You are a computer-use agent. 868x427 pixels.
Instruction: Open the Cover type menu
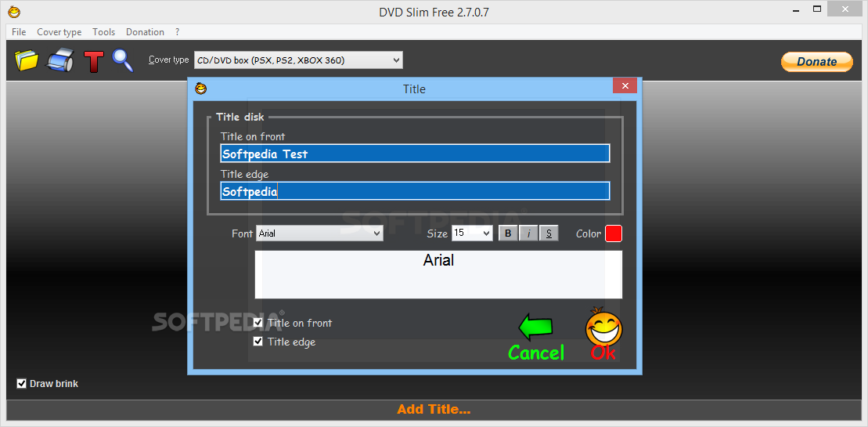59,32
